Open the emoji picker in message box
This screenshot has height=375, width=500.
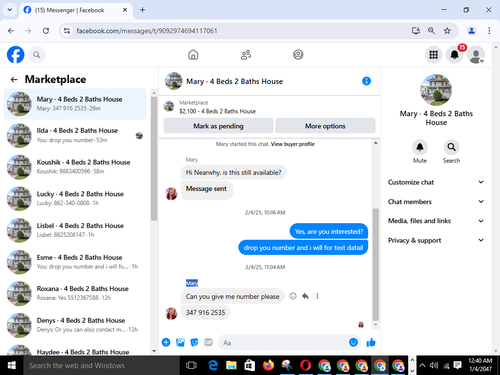[x=353, y=342]
